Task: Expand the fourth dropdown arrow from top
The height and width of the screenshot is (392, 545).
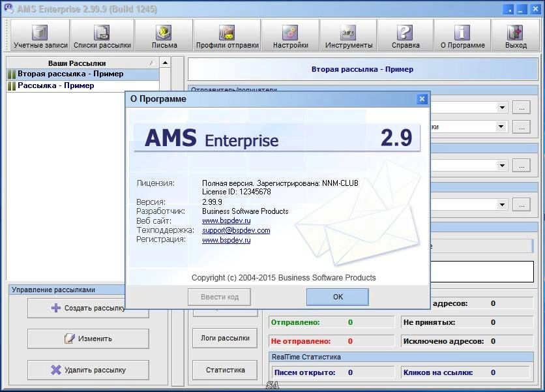Action: click(x=502, y=205)
